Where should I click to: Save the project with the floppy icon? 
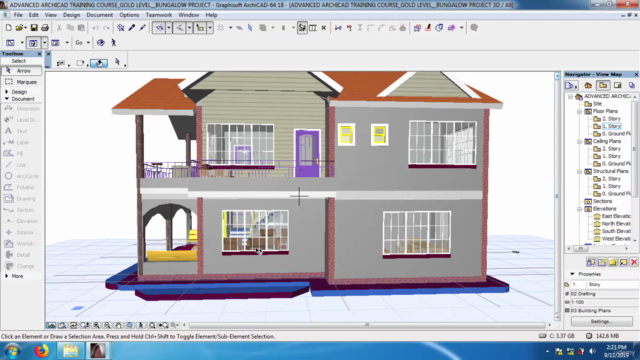click(x=34, y=28)
